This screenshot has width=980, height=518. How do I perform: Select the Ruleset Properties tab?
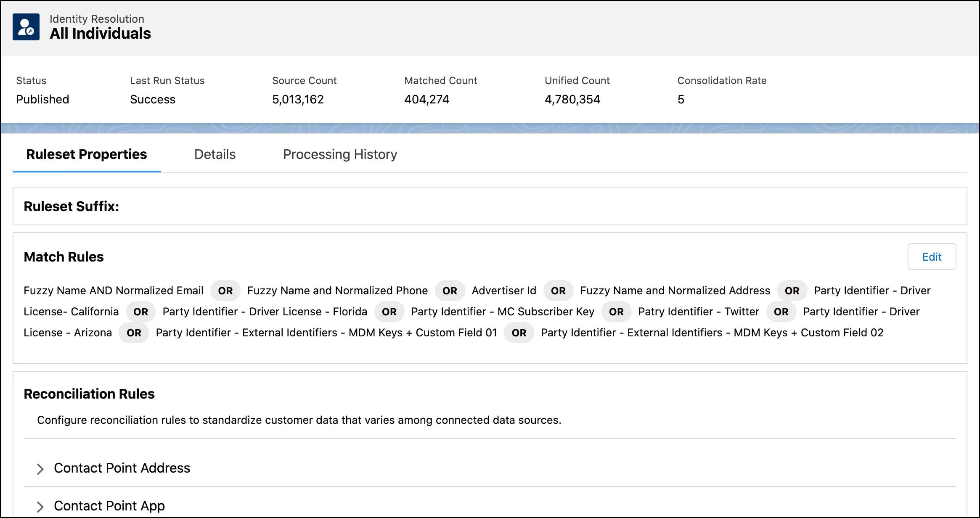pyautogui.click(x=87, y=154)
